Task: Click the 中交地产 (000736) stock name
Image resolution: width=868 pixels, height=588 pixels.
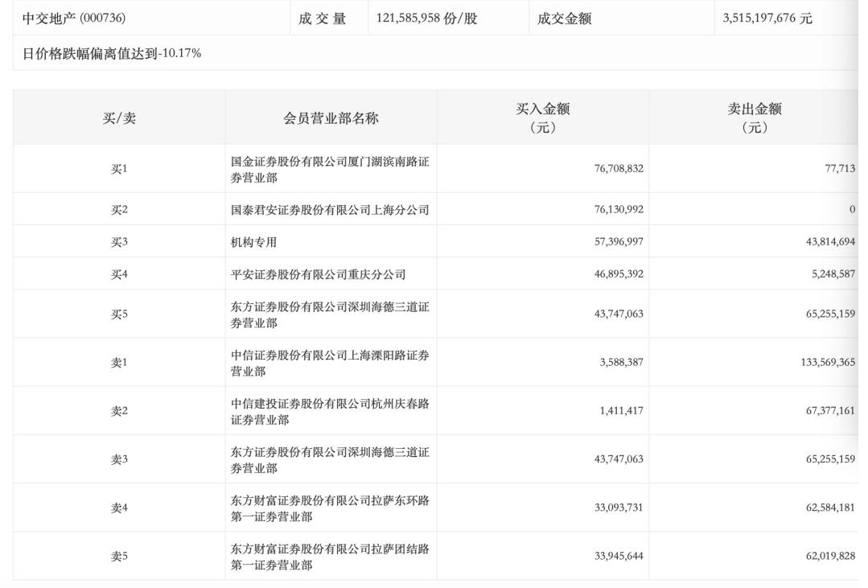Action: pos(74,19)
